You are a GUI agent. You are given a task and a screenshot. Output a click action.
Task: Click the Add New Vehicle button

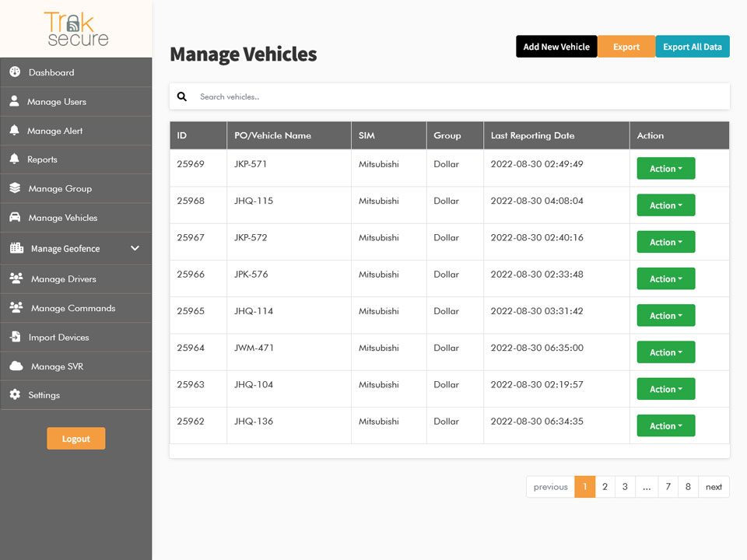coord(556,47)
